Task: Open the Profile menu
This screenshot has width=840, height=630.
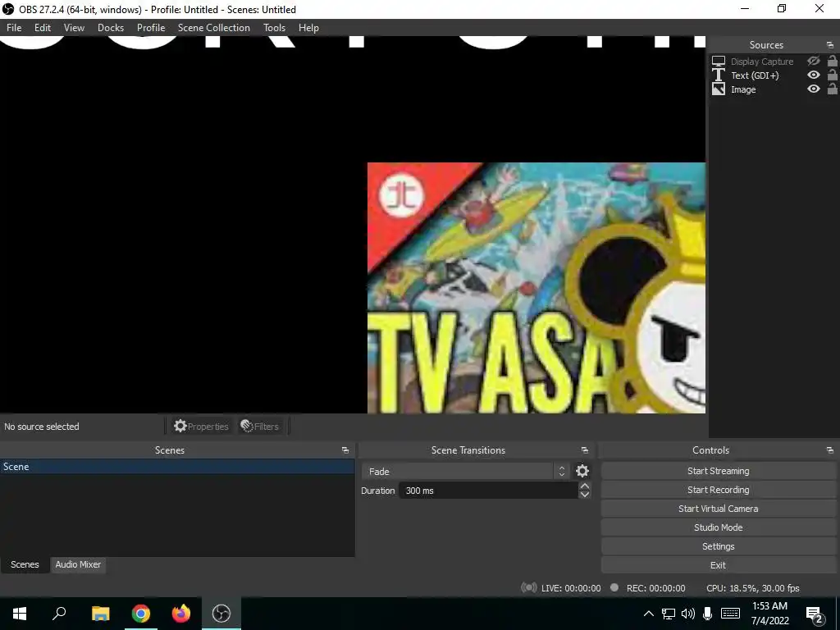Action: 151,28
